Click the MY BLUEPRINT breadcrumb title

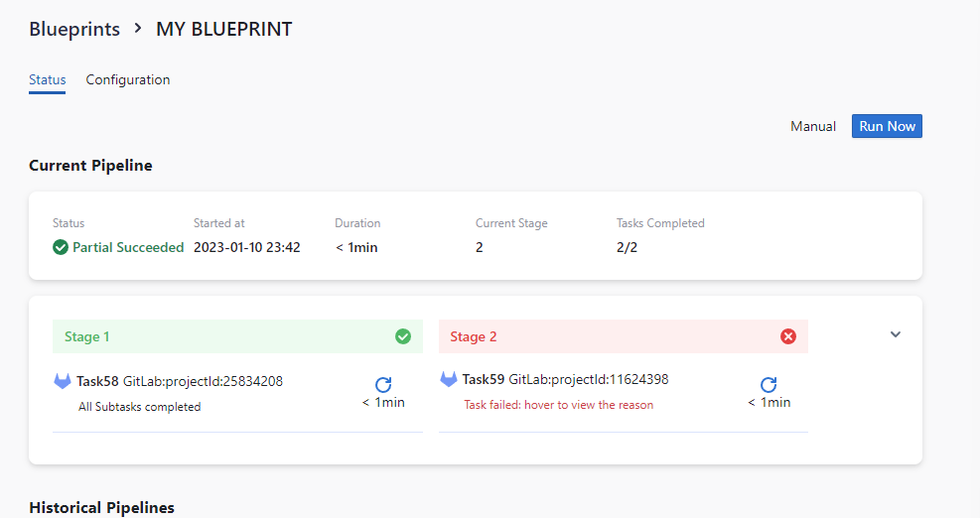pyautogui.click(x=223, y=30)
